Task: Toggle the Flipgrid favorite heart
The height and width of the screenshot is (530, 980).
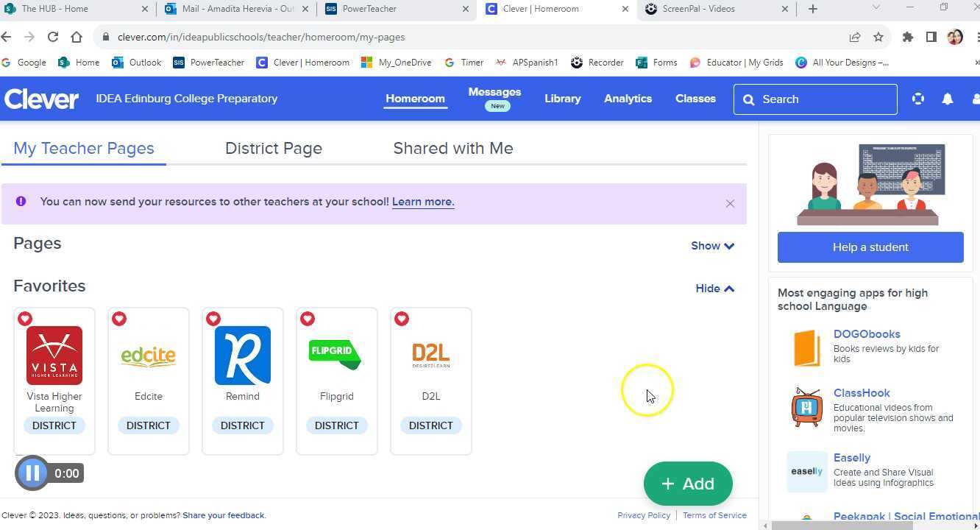Action: [308, 319]
